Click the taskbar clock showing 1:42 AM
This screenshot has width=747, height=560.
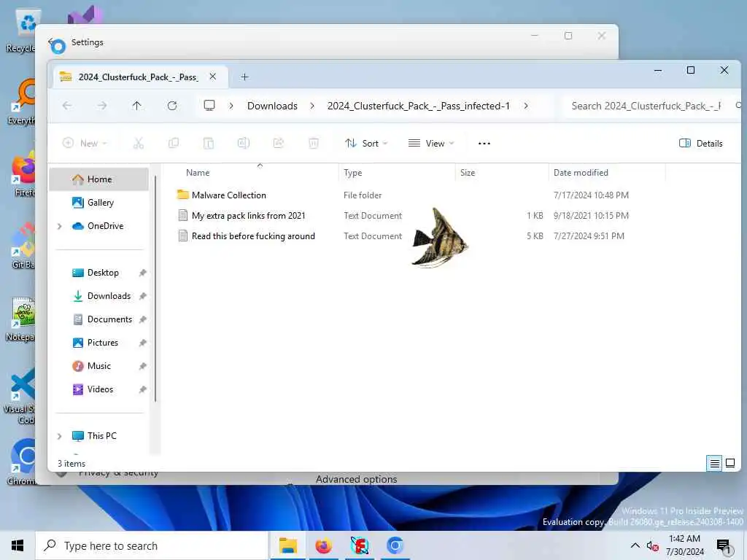(x=684, y=545)
